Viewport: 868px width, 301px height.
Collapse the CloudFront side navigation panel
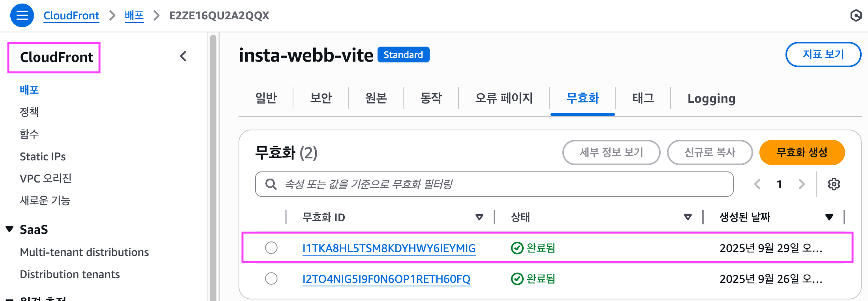[183, 56]
